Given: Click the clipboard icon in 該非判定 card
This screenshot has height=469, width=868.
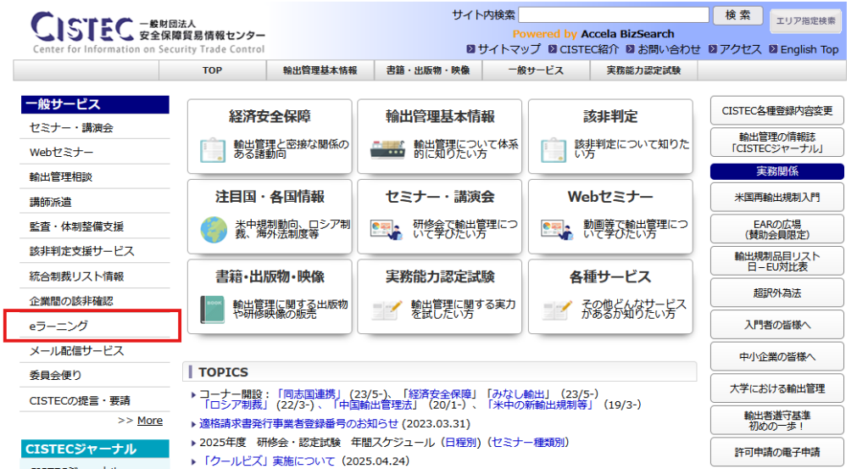Looking at the screenshot, I should (554, 149).
